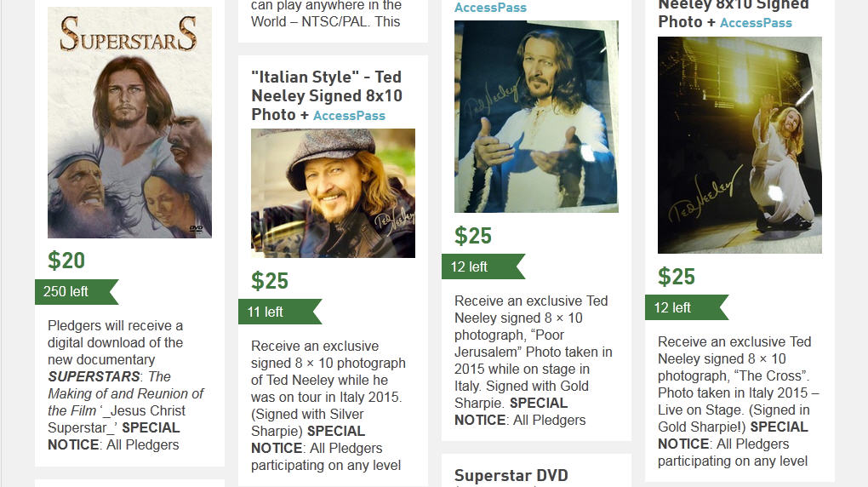View the signed "Poor Jerusalem" stage photo
The height and width of the screenshot is (487, 868).
(536, 117)
